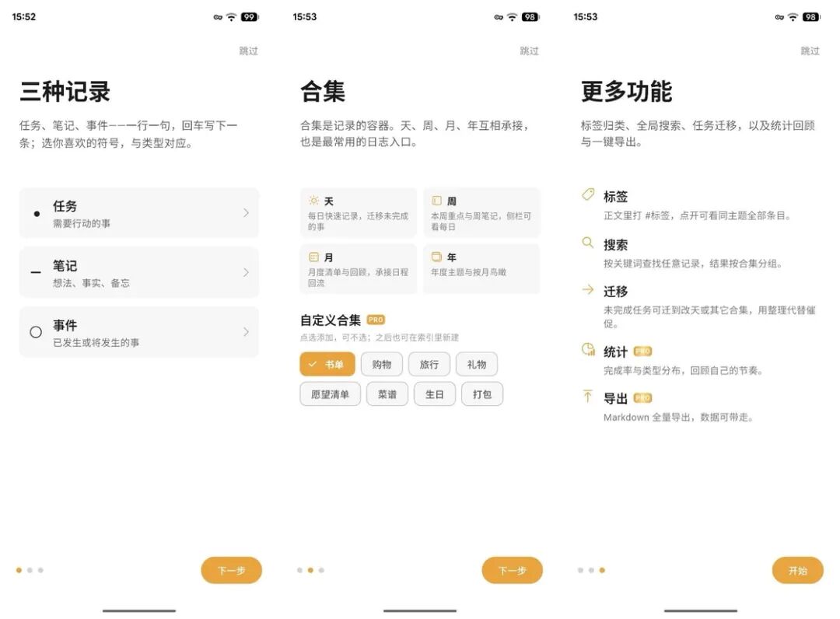The height and width of the screenshot is (619, 840).
Task: Select the 旅行 collection chip
Action: (429, 364)
